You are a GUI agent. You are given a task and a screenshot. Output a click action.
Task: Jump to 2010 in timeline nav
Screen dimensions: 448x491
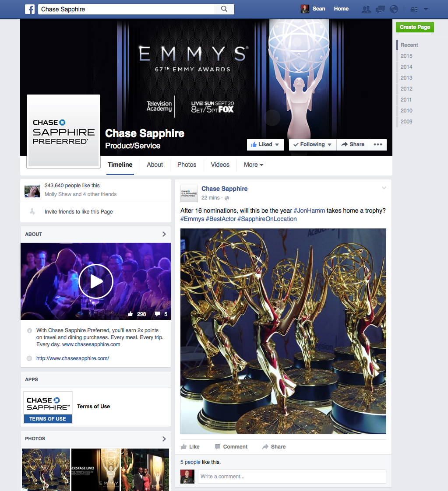click(x=406, y=111)
